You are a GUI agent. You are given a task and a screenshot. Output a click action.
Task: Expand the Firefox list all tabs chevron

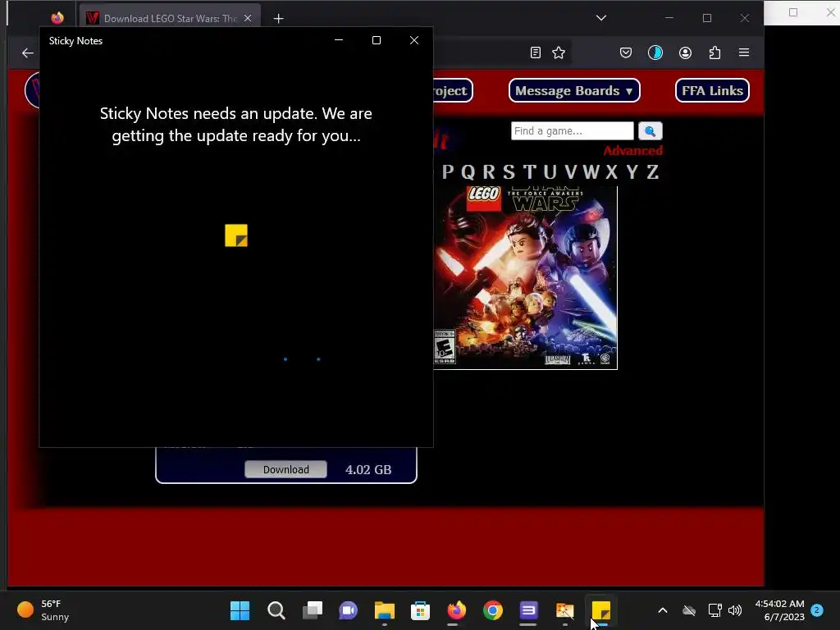point(601,18)
